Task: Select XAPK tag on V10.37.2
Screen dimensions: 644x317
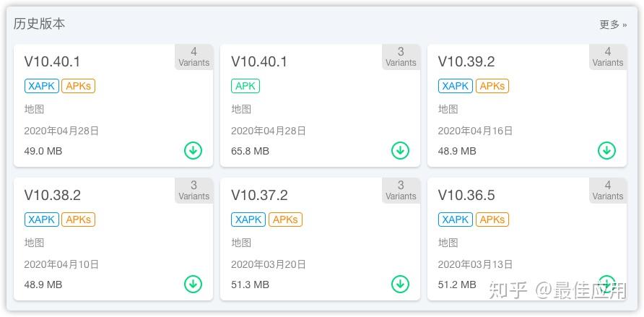Action: 248,220
